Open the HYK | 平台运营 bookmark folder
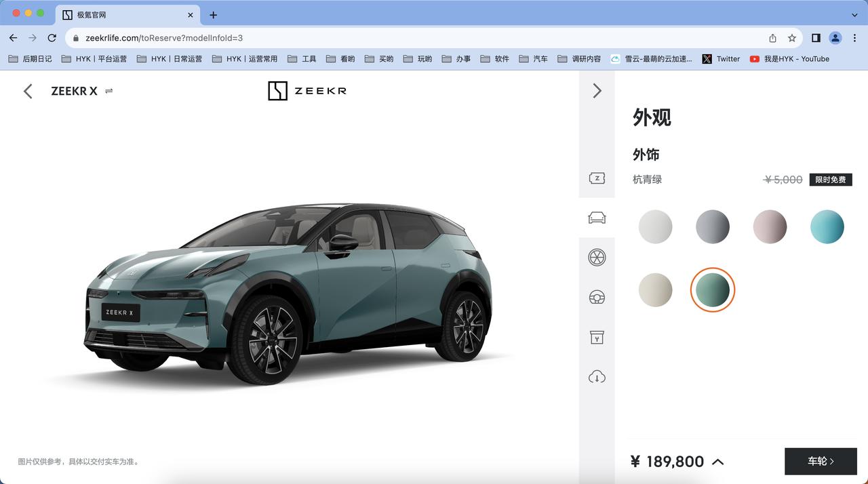Viewport: 868px width, 484px height. pyautogui.click(x=94, y=59)
